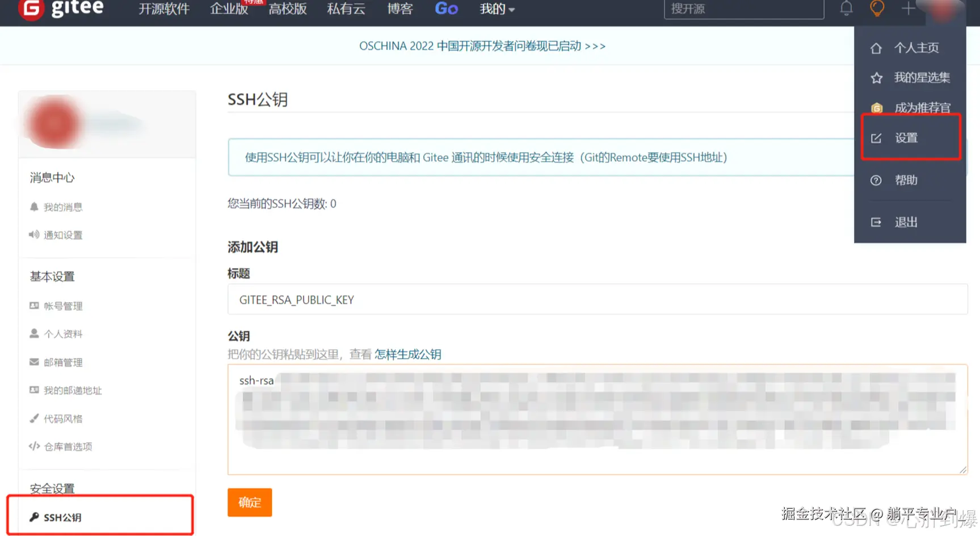Open 私有云 in the top navigation
Viewport: 980px width, 536px height.
tap(346, 9)
